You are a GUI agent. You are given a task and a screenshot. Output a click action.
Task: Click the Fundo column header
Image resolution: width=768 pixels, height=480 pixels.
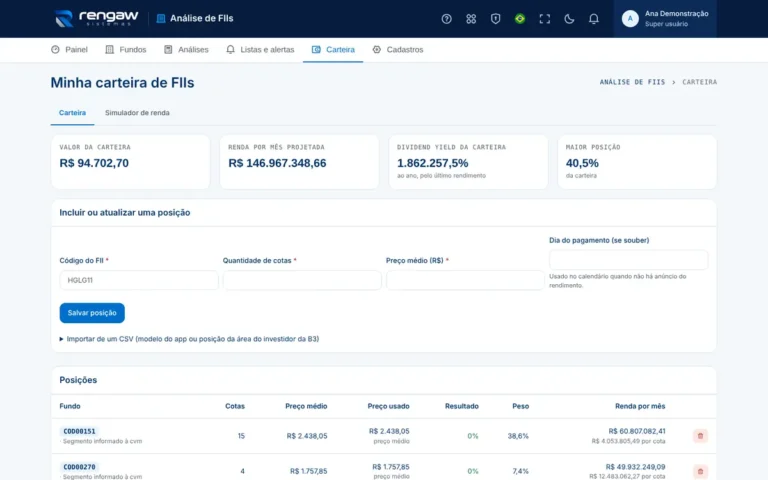pos(70,406)
